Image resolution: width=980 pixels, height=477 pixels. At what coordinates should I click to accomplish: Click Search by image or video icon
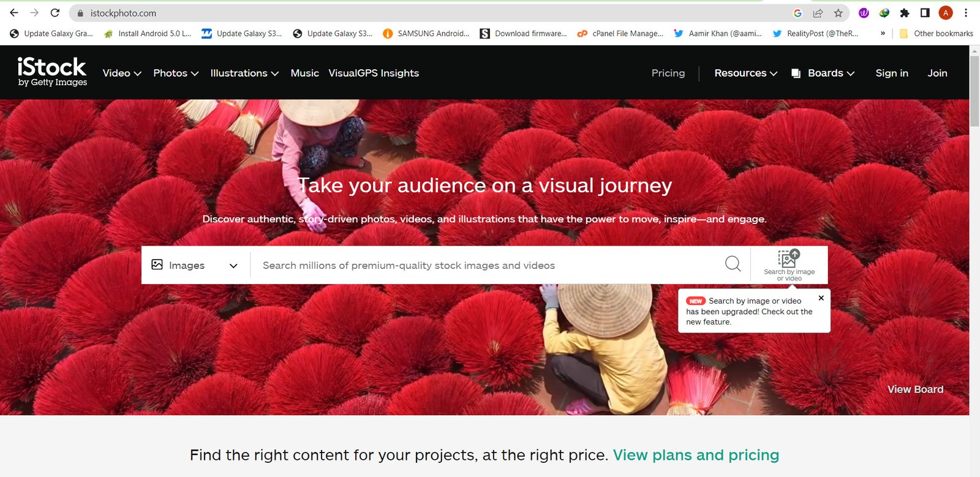[x=789, y=265]
